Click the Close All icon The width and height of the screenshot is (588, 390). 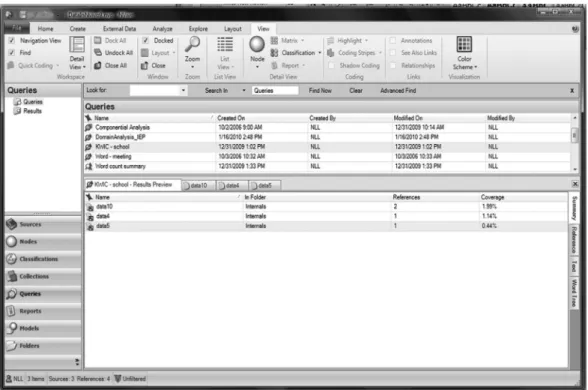coord(98,65)
